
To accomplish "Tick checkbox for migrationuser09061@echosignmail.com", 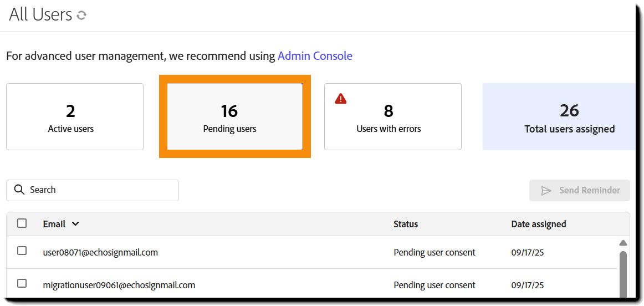I will pyautogui.click(x=22, y=283).
